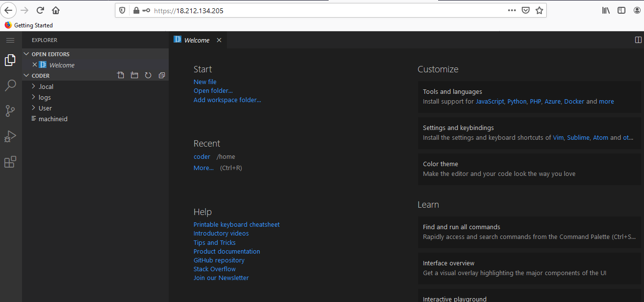Reload the browser page
The height and width of the screenshot is (302, 644).
coord(41,10)
